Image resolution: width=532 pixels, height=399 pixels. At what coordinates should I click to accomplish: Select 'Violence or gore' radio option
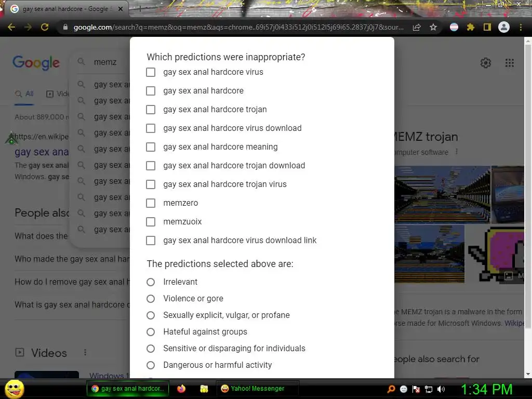pos(151,299)
